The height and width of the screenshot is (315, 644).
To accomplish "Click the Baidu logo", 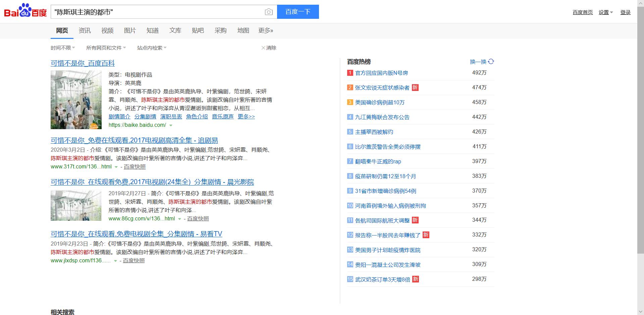I will pyautogui.click(x=24, y=11).
